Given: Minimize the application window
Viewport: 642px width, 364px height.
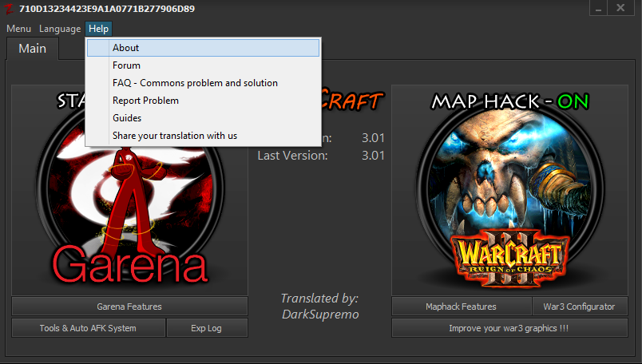Looking at the screenshot, I should [599, 8].
